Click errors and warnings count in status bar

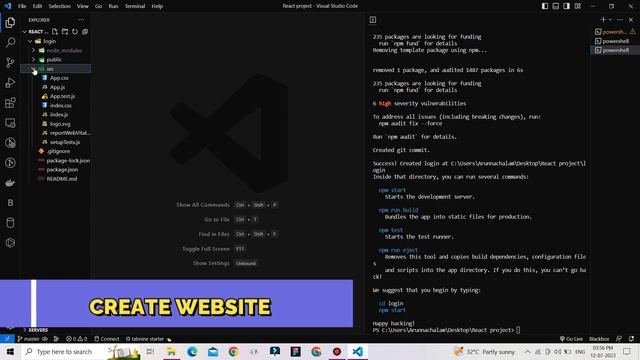coord(76,339)
